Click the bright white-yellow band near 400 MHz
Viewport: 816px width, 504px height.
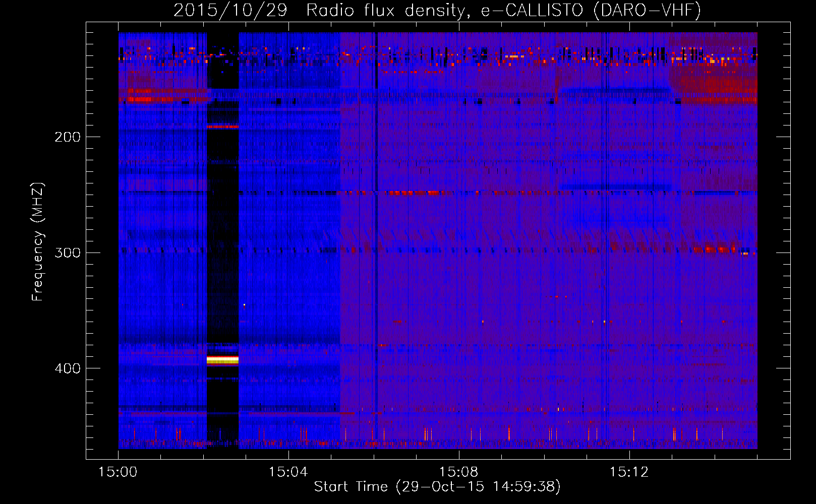(222, 360)
